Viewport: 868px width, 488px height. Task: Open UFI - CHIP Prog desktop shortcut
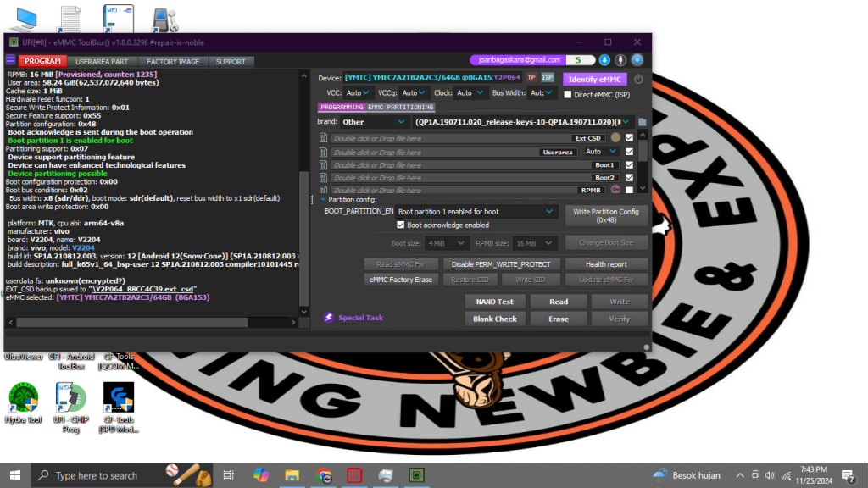(71, 408)
